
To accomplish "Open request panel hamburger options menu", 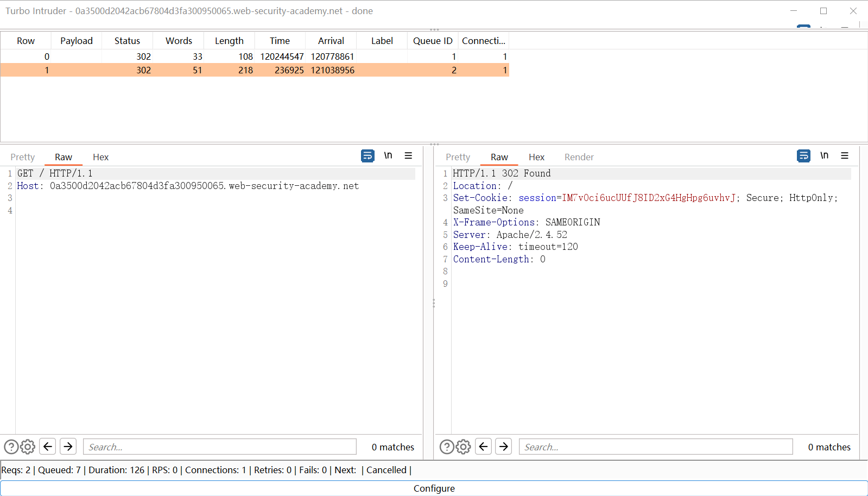I will pos(408,156).
